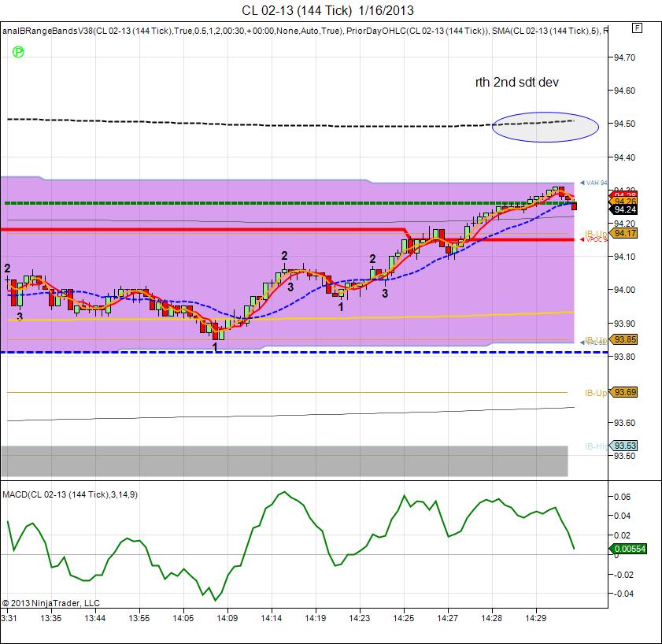Click the 14:19 time axis label
This screenshot has height=644, width=662.
tap(316, 618)
